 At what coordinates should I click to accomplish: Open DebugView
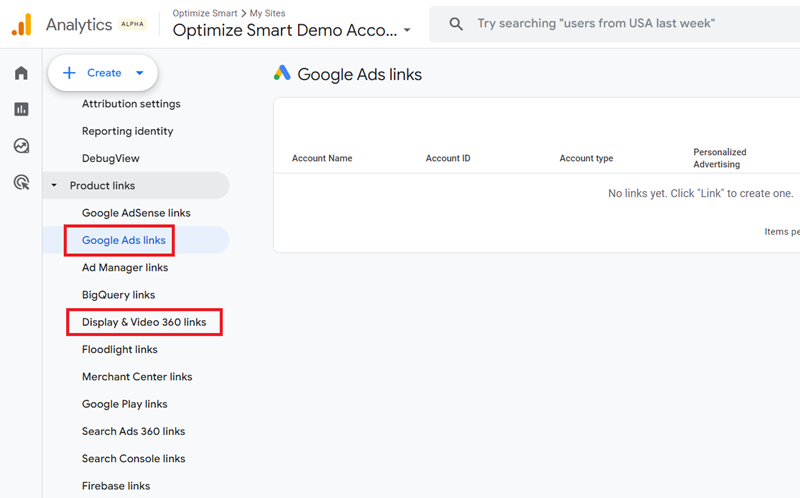[111, 158]
